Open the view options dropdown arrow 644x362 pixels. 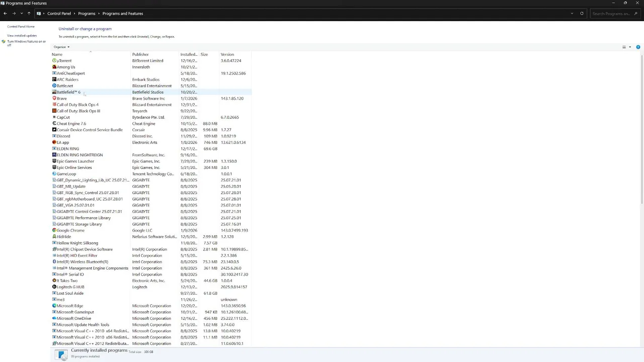pyautogui.click(x=630, y=47)
